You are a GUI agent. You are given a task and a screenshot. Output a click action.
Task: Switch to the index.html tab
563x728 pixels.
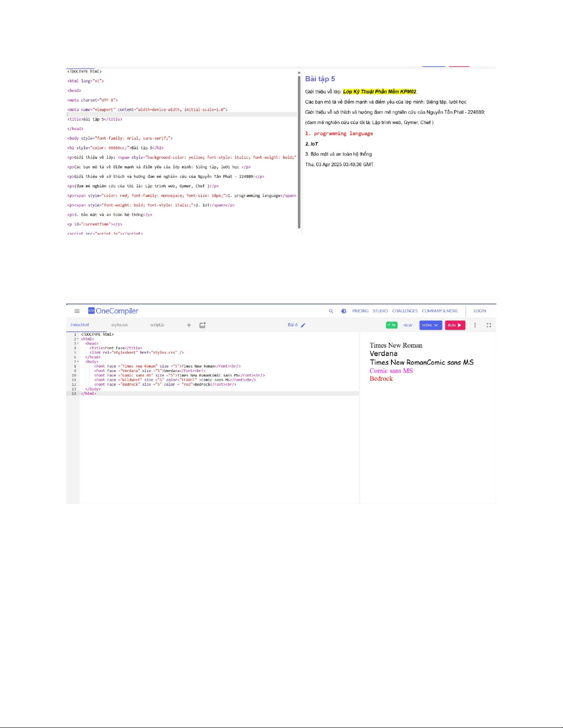80,325
